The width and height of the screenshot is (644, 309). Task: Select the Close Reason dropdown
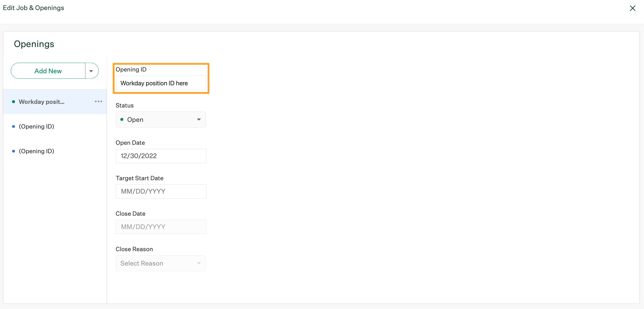[161, 263]
